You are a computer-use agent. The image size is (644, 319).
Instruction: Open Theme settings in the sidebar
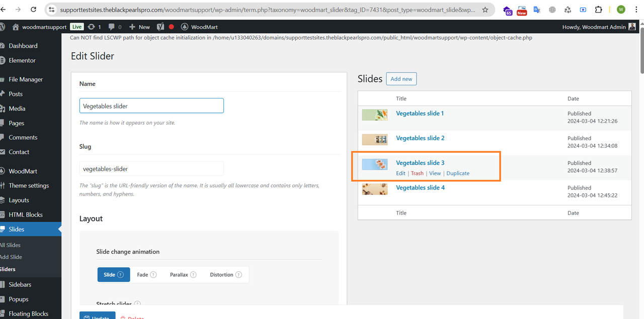[x=29, y=185]
